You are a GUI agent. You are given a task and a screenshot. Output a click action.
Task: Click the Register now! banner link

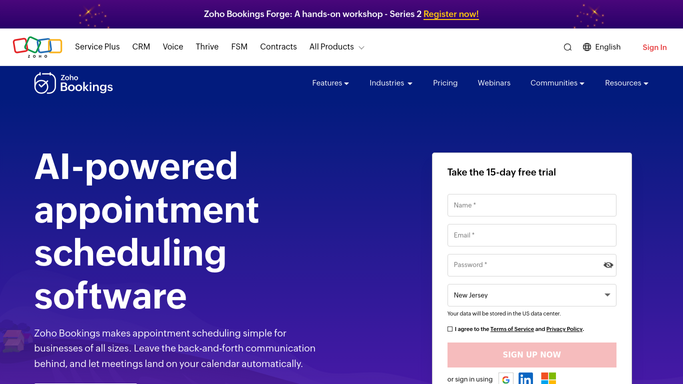pos(451,14)
